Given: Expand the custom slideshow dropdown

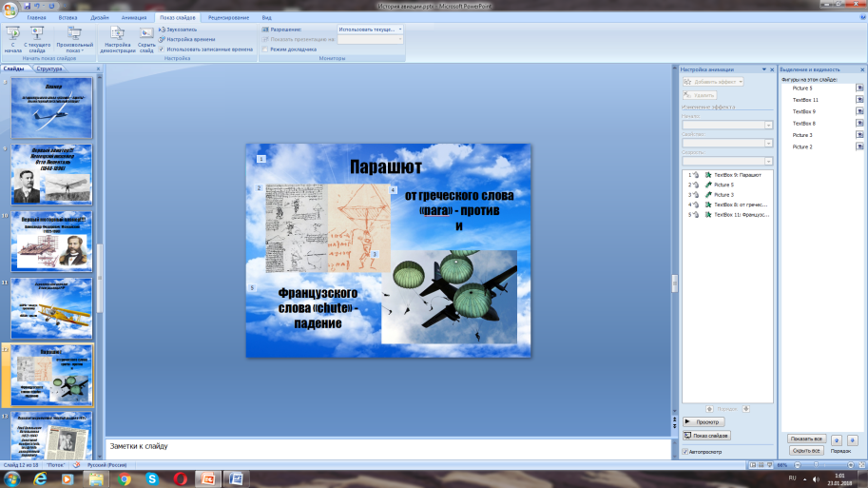Looking at the screenshot, I should pos(74,39).
